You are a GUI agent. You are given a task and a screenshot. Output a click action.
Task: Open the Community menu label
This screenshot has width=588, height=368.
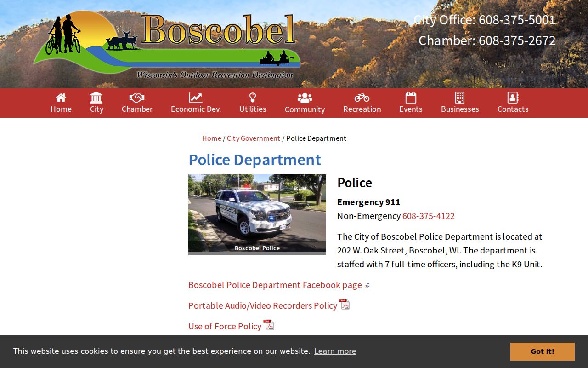pos(305,109)
